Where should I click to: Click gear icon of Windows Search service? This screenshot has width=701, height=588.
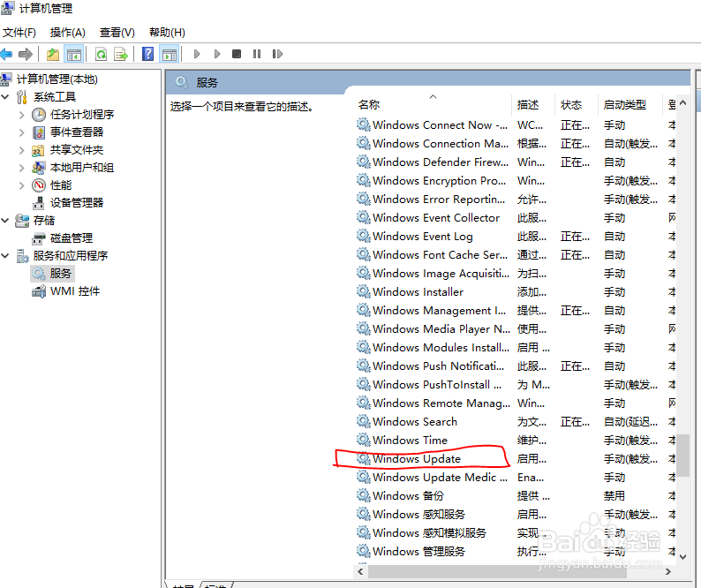coord(364,422)
